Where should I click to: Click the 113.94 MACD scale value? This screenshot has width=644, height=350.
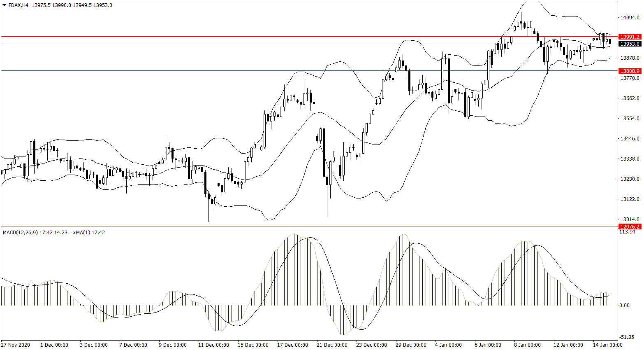tap(627, 232)
